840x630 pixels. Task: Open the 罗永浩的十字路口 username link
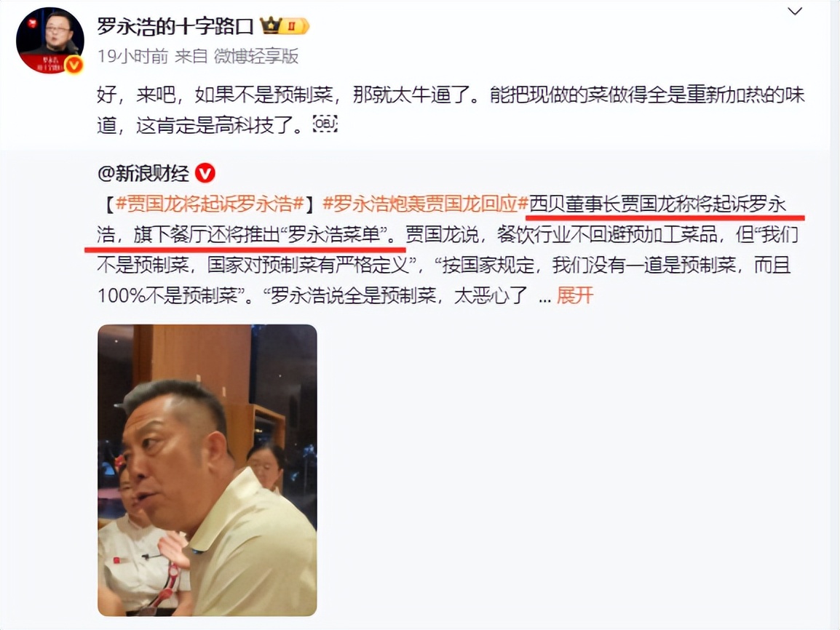coord(175,25)
